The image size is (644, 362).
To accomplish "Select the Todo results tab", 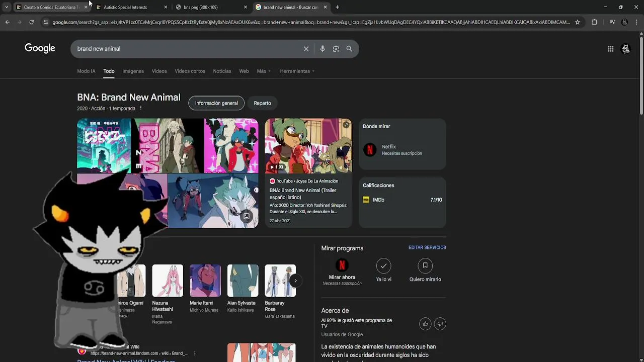I will pyautogui.click(x=109, y=71).
